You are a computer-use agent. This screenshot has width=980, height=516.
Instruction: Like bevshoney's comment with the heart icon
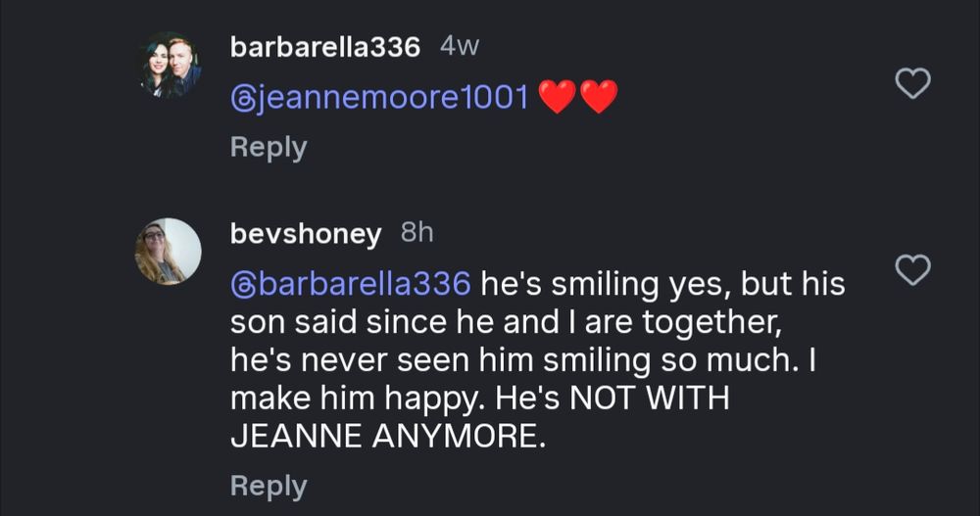click(x=913, y=269)
